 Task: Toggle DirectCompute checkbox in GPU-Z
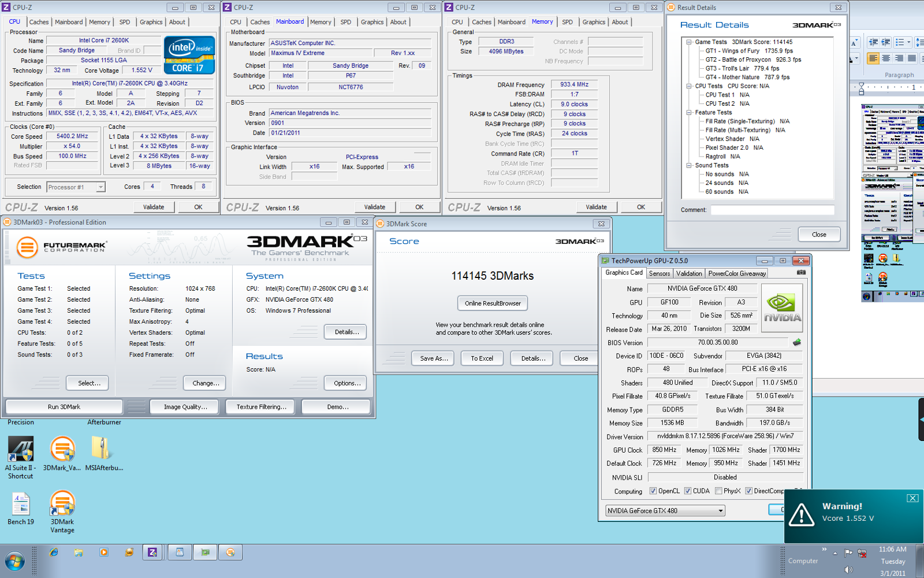[748, 491]
